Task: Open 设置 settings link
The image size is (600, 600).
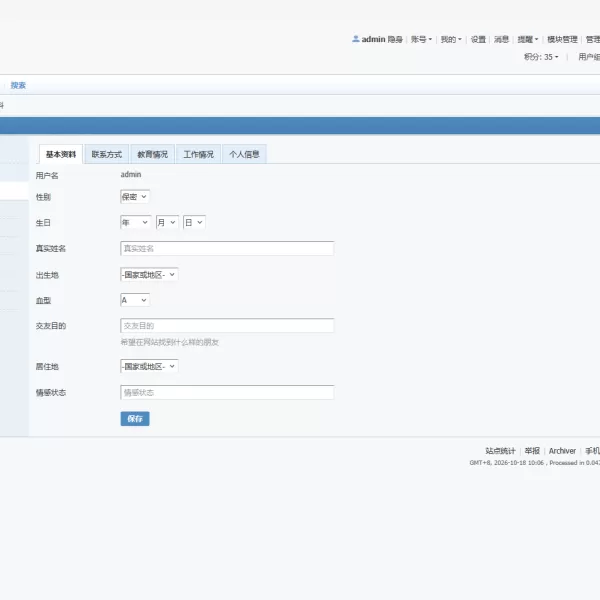Action: pos(478,39)
